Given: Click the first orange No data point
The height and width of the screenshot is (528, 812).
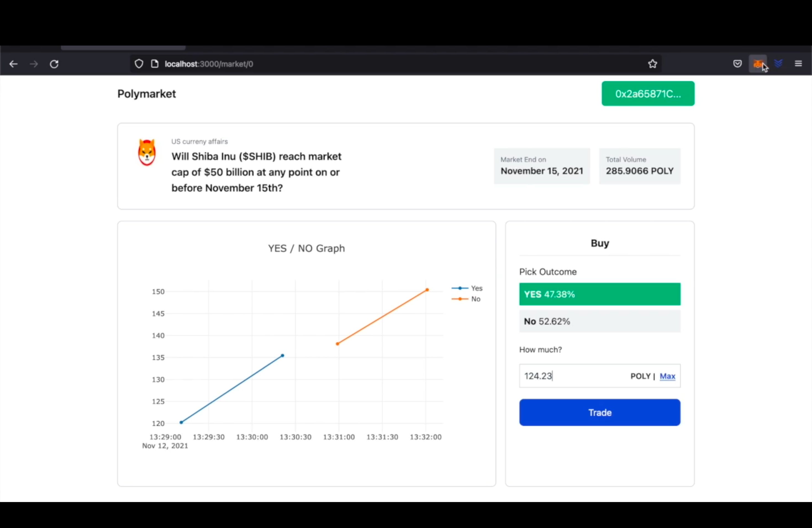Looking at the screenshot, I should (338, 344).
